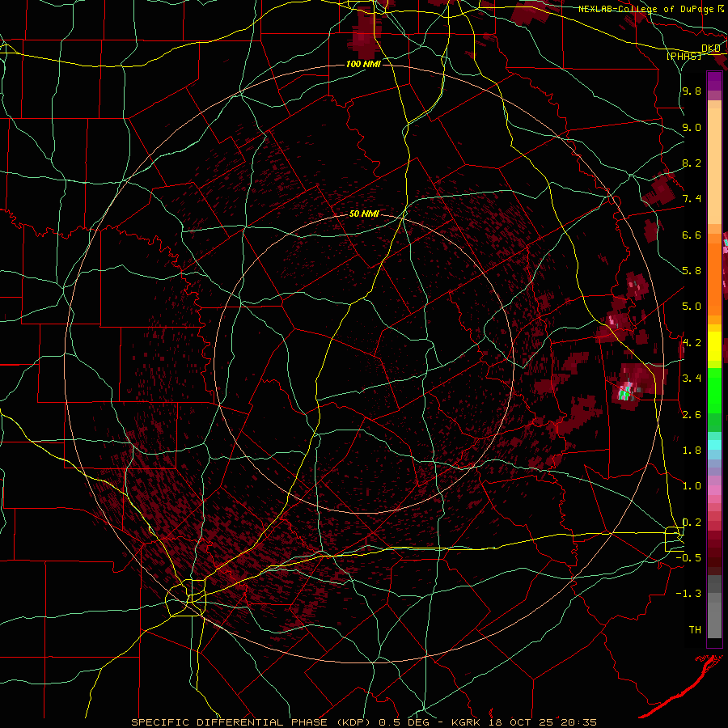Click the 6.6 value on the color scale
Screen dimensions: 728x728
click(x=692, y=235)
